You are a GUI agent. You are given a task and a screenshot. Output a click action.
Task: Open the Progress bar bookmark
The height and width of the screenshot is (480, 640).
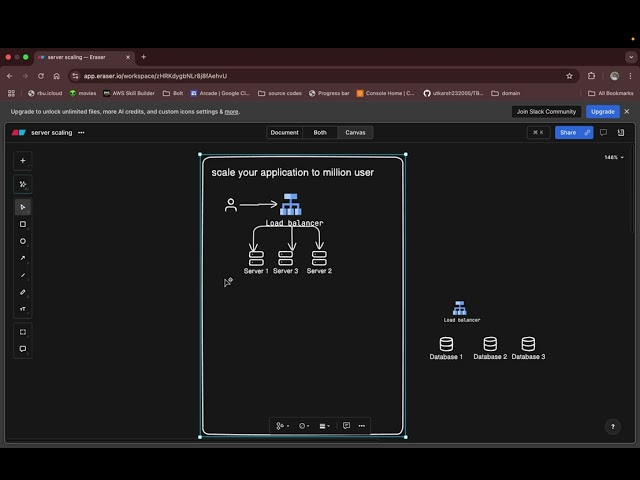click(x=329, y=93)
